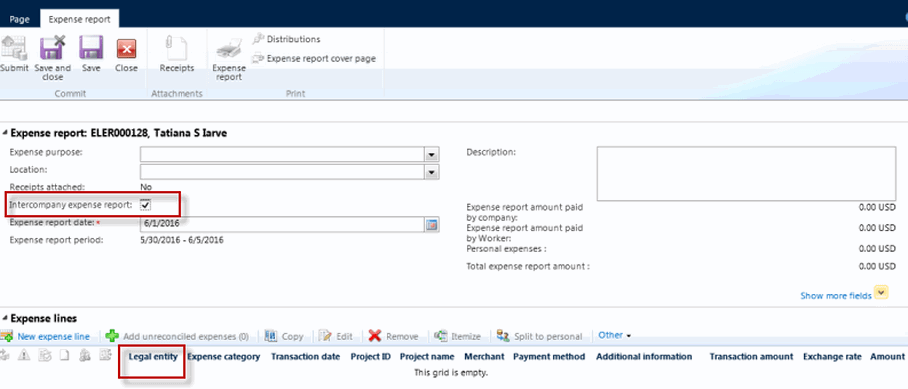Click the Project name column header
Viewport: 908px width, 389px height.
tap(427, 357)
